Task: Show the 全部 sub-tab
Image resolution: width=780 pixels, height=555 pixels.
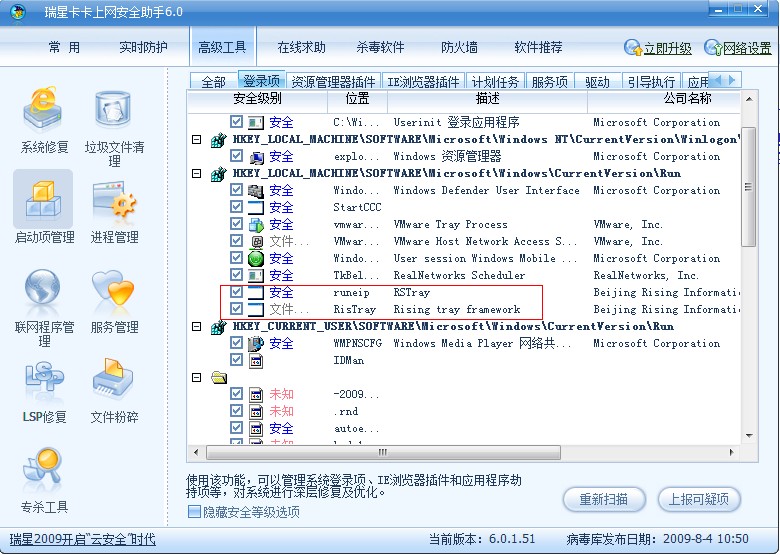Action: pos(213,81)
